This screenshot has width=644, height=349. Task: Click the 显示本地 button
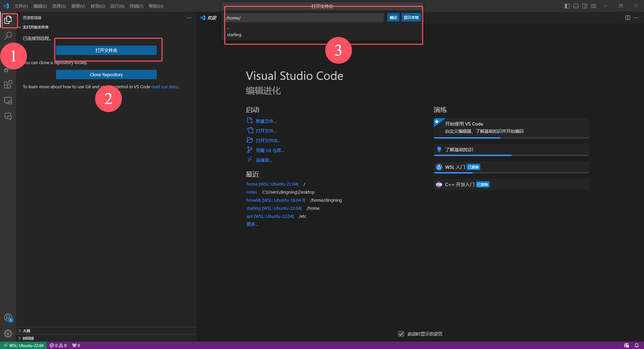point(411,17)
